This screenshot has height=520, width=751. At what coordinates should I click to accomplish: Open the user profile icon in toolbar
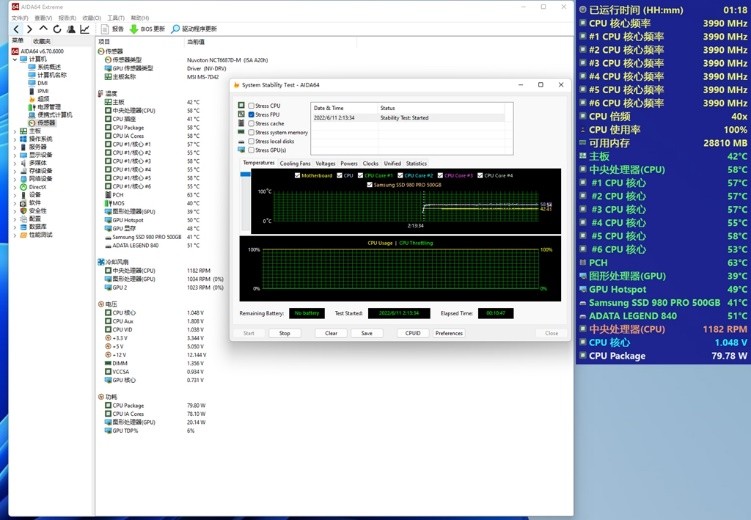[x=70, y=30]
